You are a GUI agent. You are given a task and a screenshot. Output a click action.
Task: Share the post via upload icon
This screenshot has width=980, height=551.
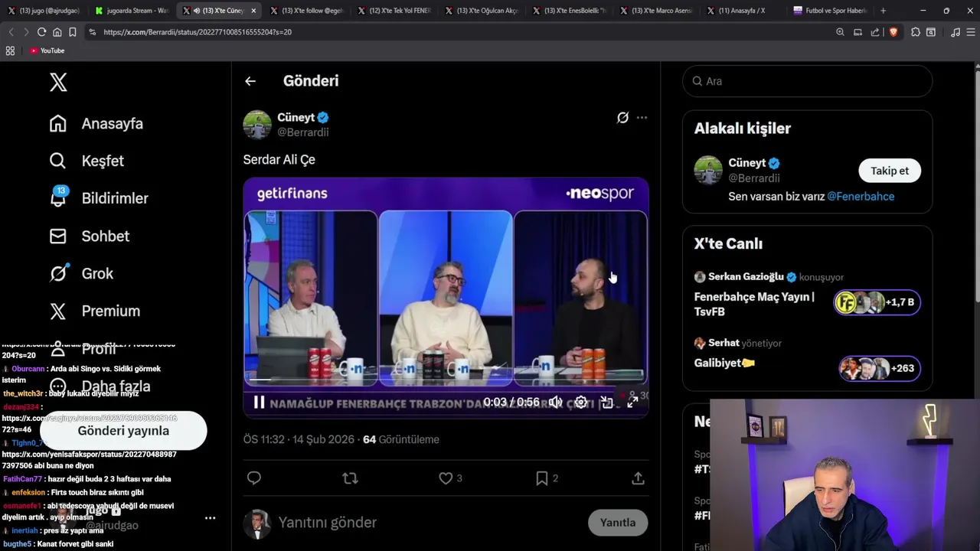[x=638, y=478]
